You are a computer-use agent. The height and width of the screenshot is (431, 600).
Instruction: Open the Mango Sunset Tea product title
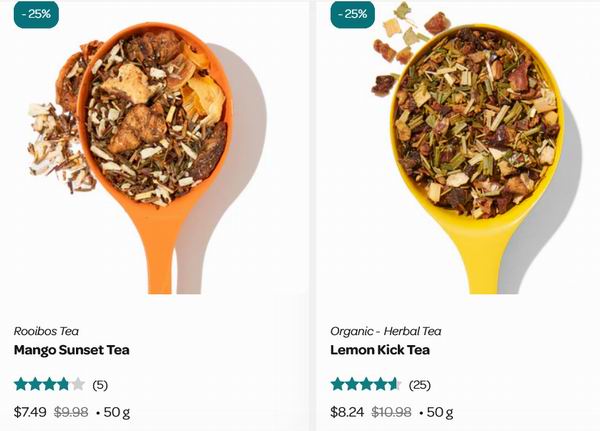coord(72,350)
